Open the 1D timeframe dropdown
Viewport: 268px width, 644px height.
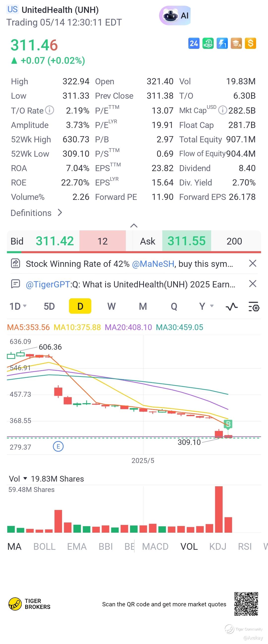click(x=18, y=306)
